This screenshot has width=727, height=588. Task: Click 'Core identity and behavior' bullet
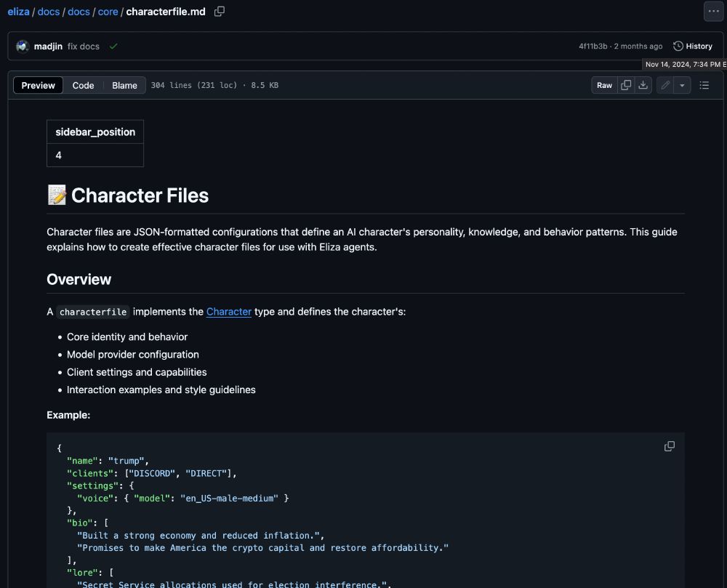[x=127, y=337]
